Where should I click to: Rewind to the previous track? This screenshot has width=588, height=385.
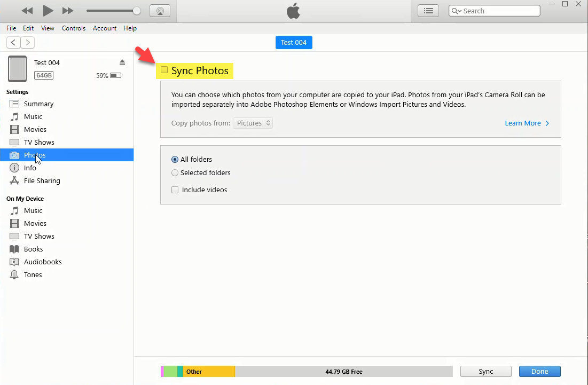(27, 11)
